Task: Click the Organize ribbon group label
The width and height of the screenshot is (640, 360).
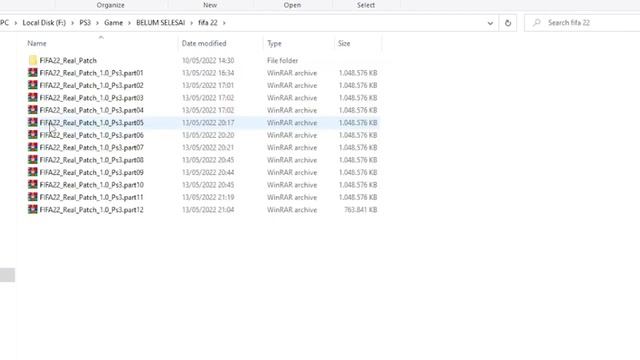Action: pos(111,5)
